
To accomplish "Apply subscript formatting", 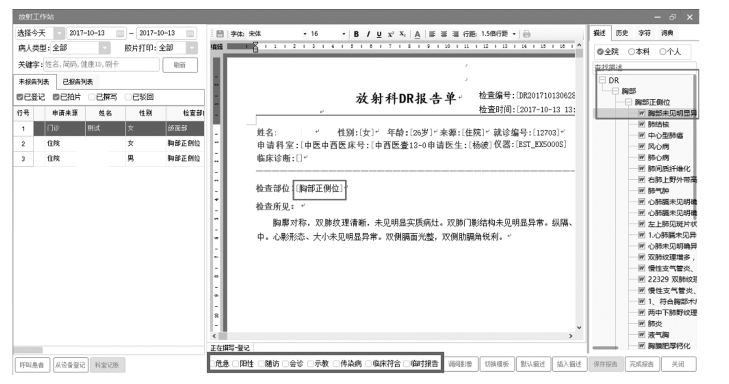I will [402, 34].
